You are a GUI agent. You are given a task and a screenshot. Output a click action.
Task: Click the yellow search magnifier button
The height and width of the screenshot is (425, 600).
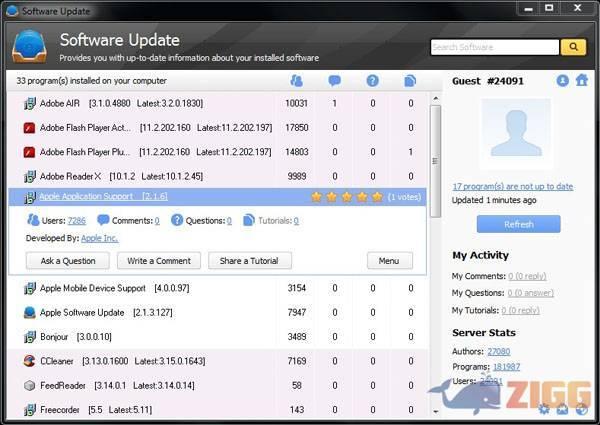pyautogui.click(x=573, y=47)
